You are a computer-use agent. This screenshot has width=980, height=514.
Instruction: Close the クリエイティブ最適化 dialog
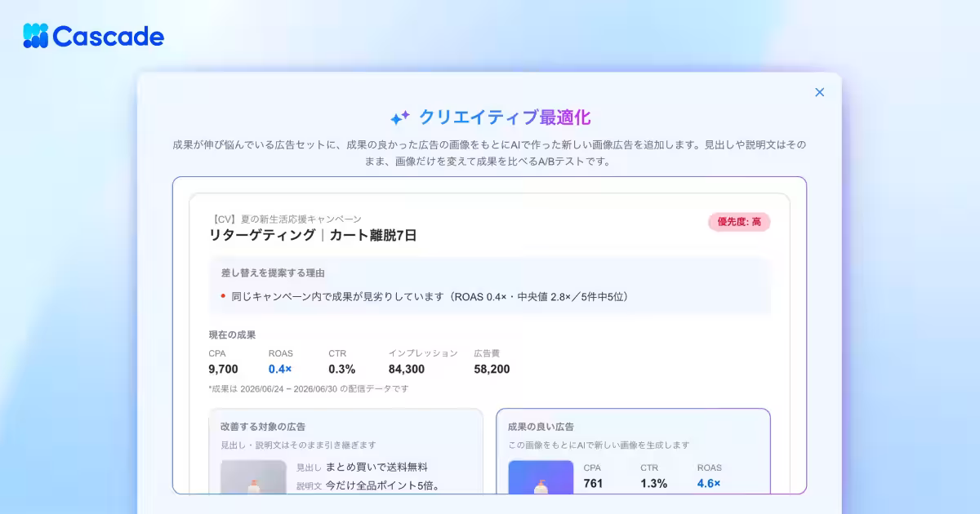[x=820, y=92]
